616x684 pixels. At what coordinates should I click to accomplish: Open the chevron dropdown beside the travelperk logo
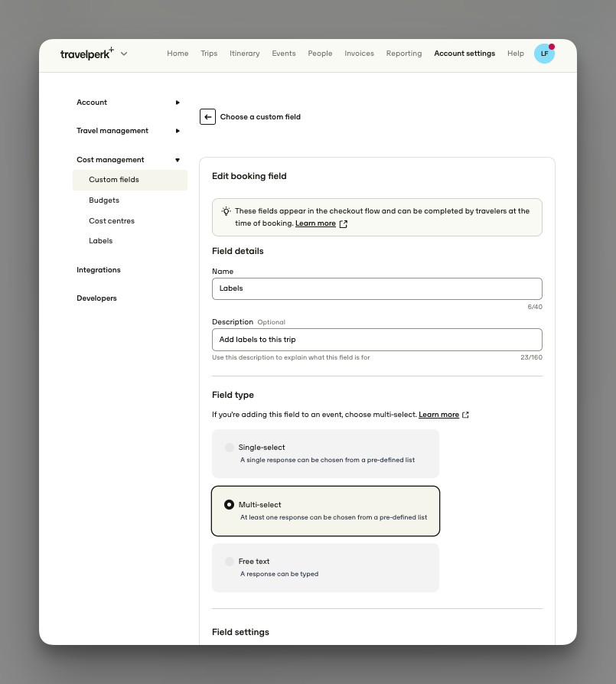pos(123,54)
